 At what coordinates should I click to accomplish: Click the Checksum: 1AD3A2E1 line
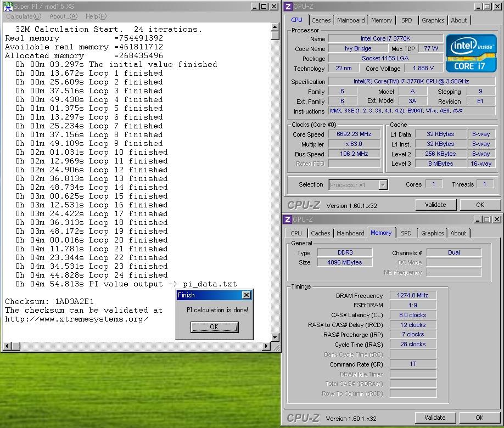pyautogui.click(x=49, y=301)
